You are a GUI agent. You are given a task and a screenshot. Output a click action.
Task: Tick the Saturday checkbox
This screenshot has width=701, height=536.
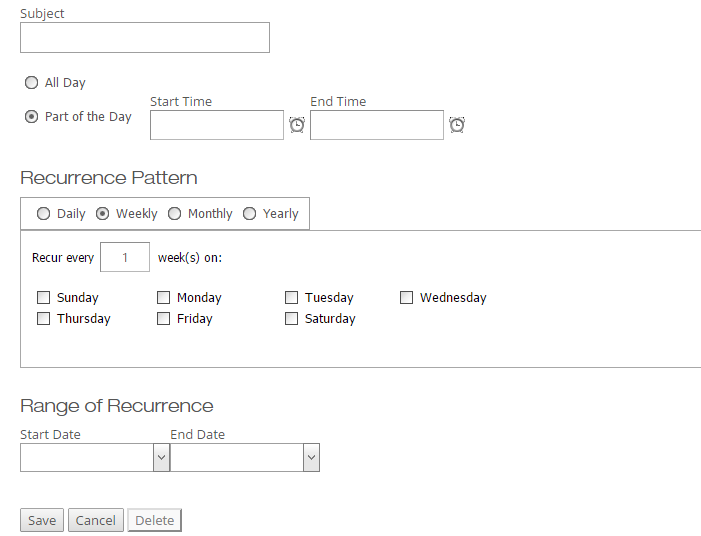coord(291,318)
